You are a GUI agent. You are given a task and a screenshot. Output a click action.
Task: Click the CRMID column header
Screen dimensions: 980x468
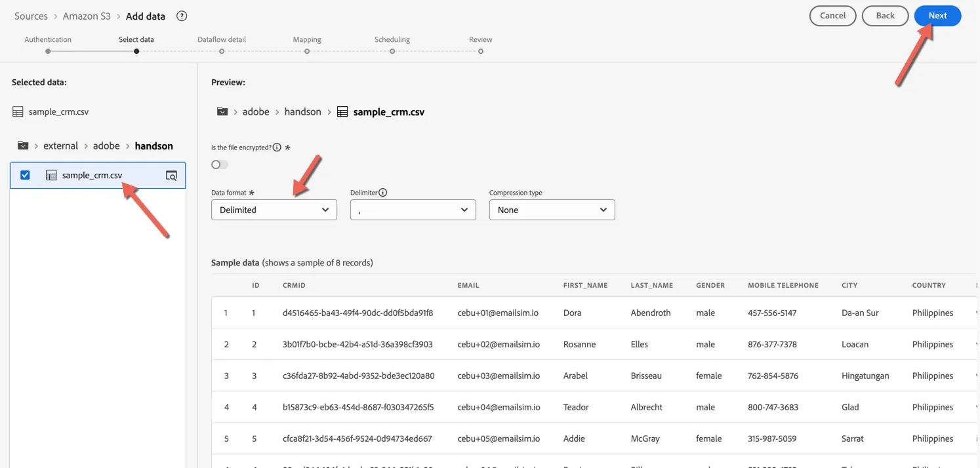click(294, 285)
